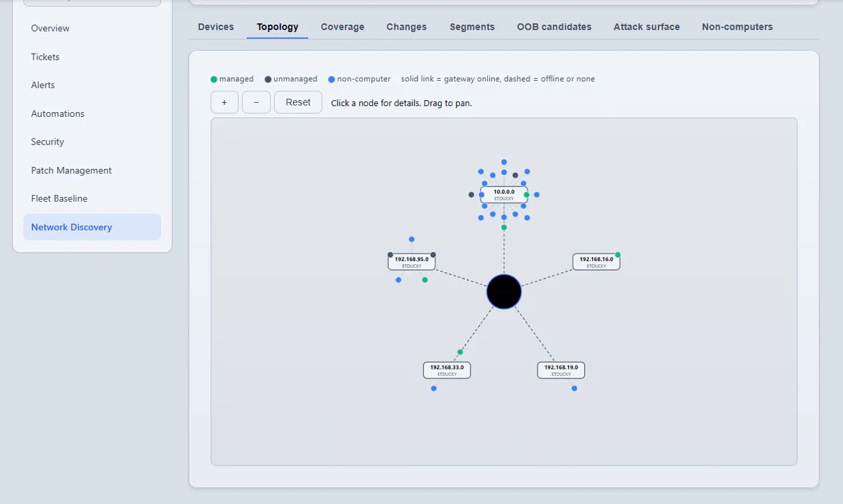View the Attack surface tab
The width and height of the screenshot is (843, 504).
click(647, 27)
